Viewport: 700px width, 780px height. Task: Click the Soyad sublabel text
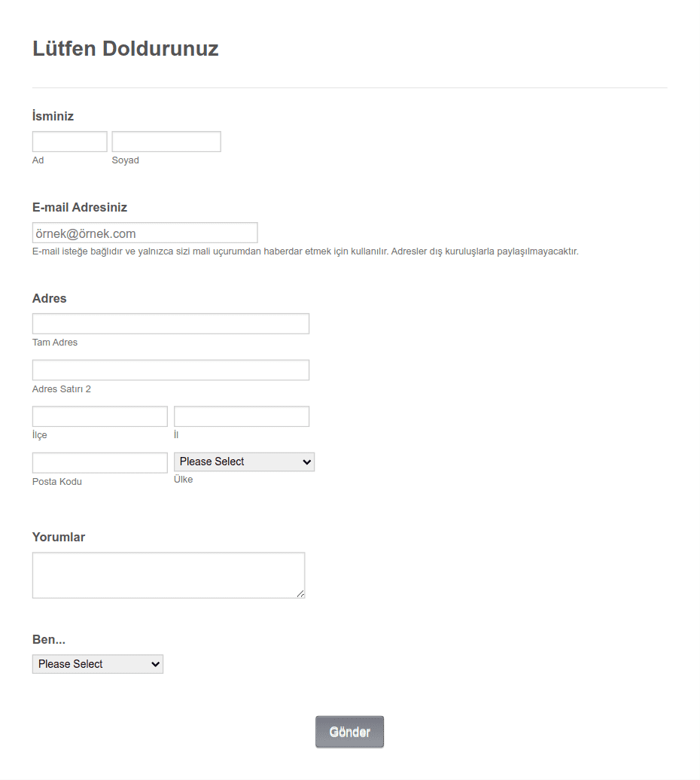125,160
